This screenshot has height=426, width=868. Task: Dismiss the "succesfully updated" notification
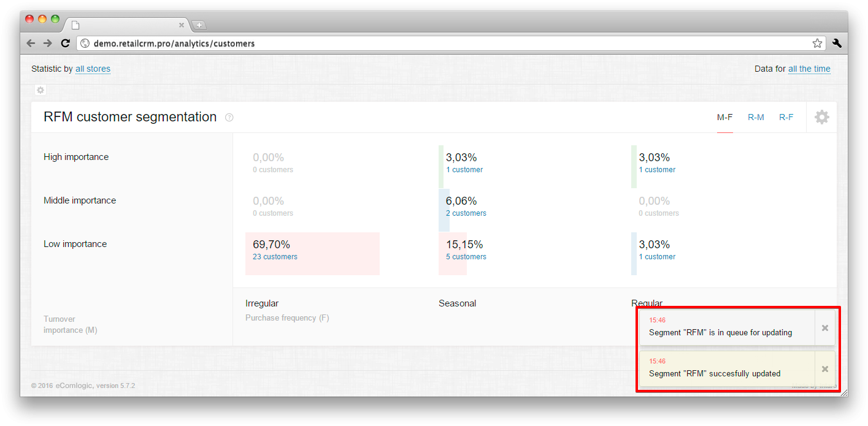pos(825,368)
